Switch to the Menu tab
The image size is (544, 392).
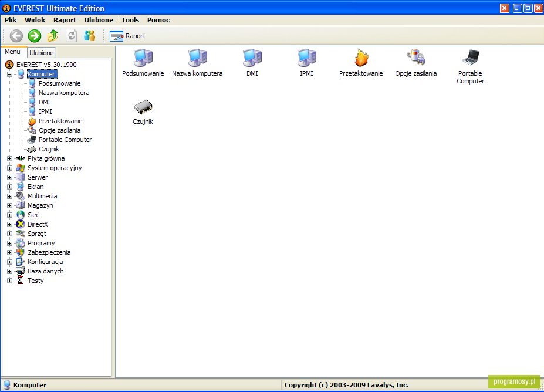pyautogui.click(x=13, y=52)
